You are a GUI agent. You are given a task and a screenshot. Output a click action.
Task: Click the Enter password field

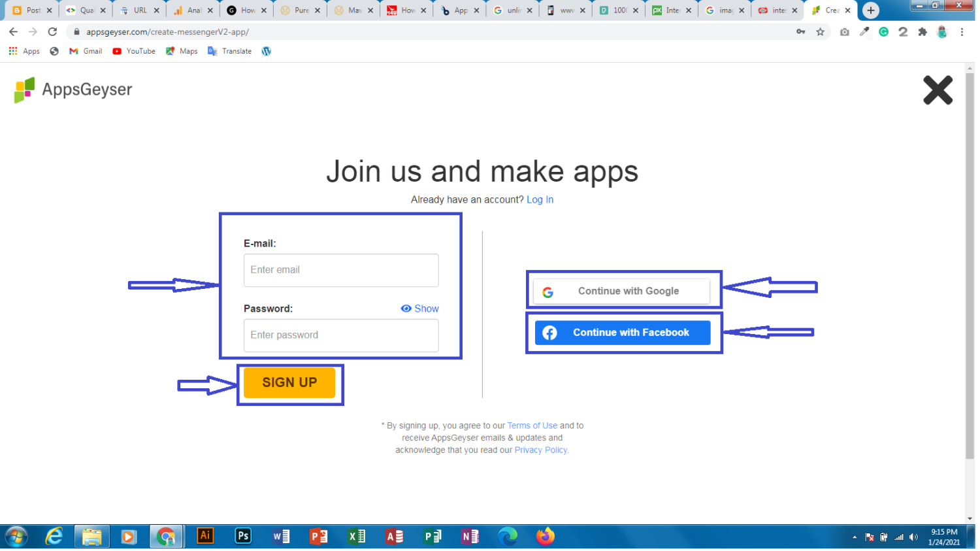pos(340,335)
